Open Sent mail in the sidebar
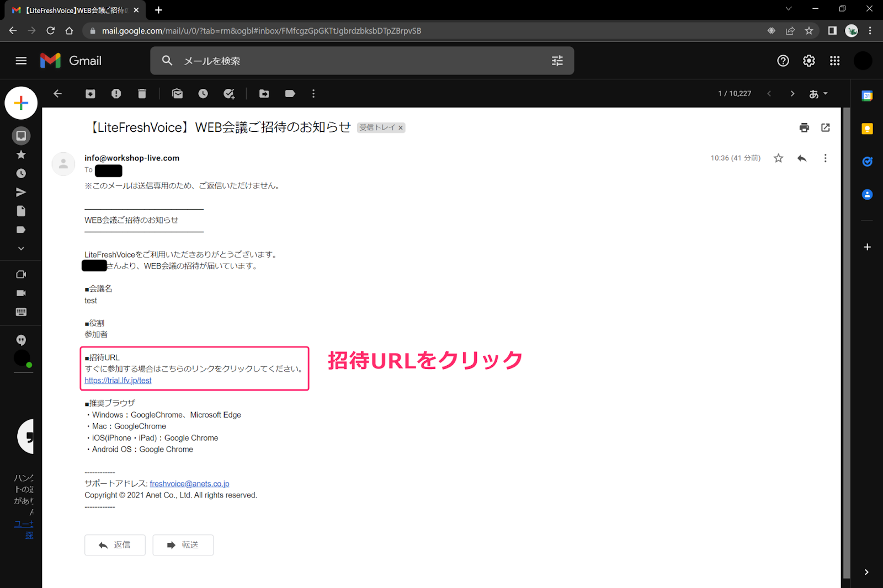883x588 pixels. point(21,192)
